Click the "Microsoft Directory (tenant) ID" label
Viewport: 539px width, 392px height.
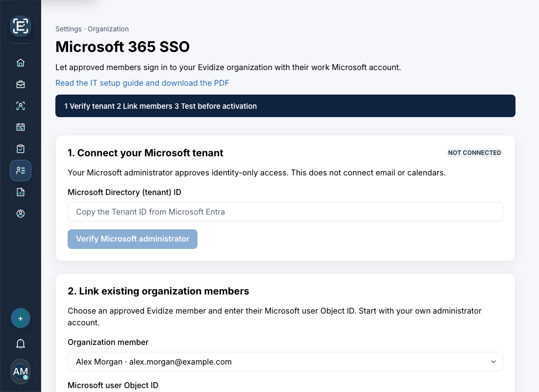(124, 192)
